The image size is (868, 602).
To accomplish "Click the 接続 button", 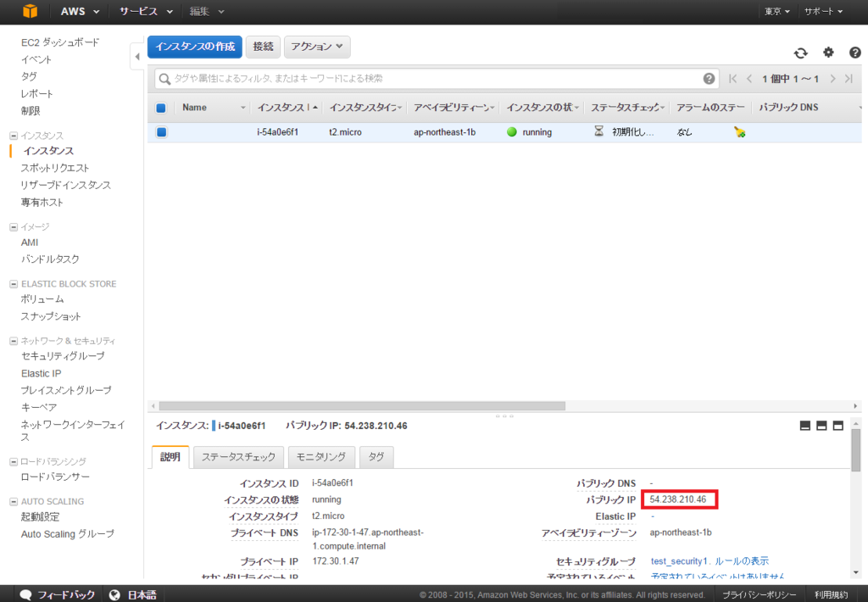I will [263, 47].
